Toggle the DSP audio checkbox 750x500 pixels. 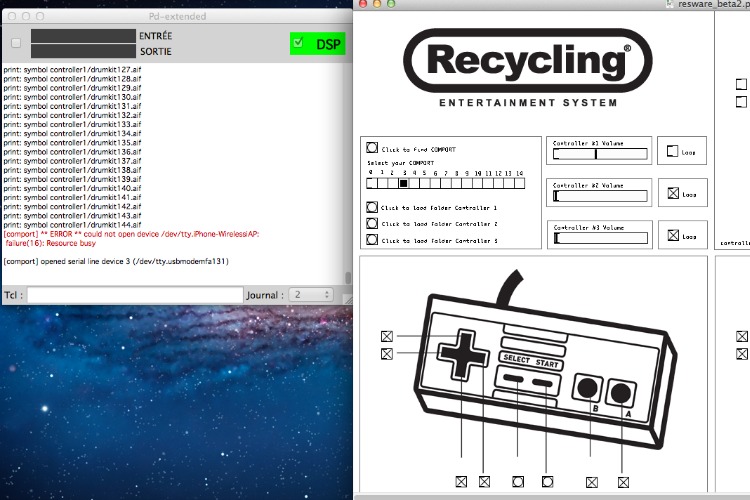(298, 43)
